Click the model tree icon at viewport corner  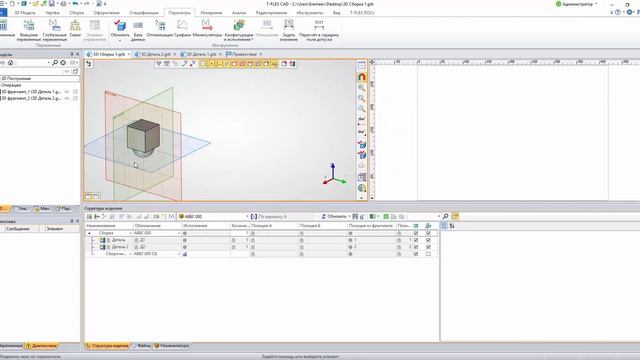[89, 64]
